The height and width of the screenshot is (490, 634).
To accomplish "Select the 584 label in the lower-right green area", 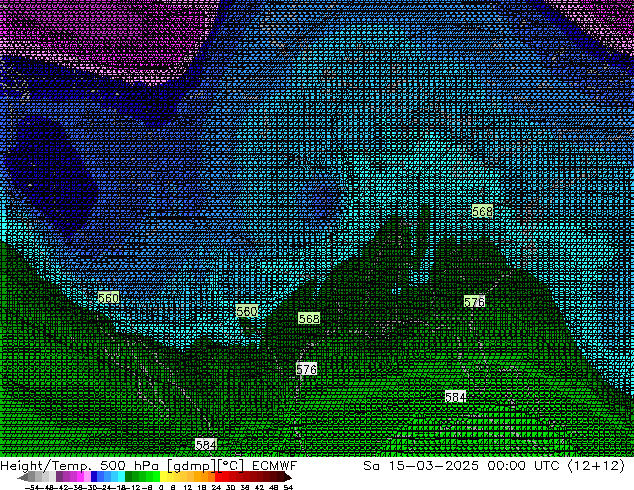I will [456, 397].
